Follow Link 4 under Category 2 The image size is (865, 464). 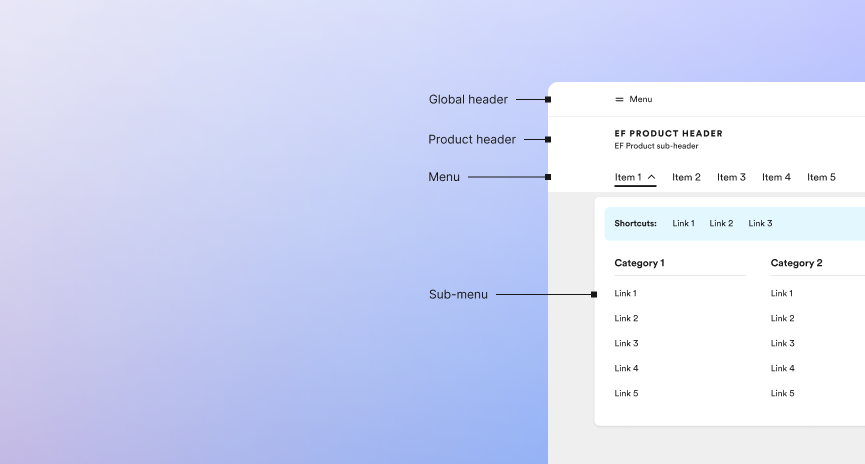pyautogui.click(x=783, y=368)
